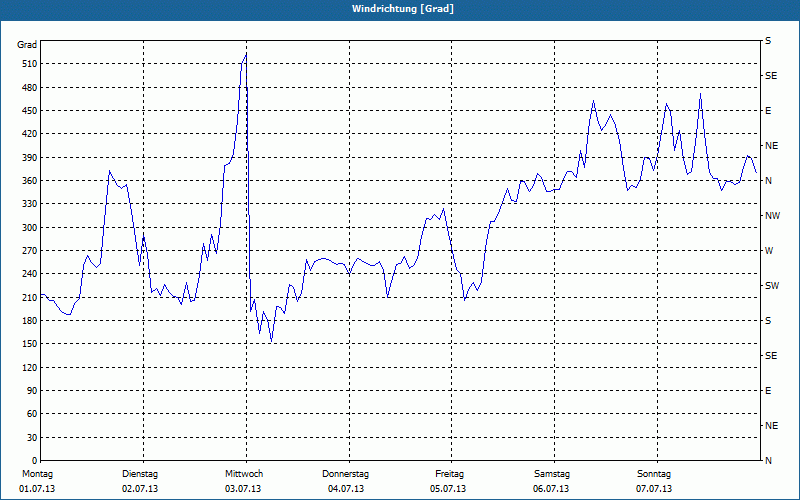Pick the 420 y-axis label
The height and width of the screenshot is (500, 800).
(29, 134)
